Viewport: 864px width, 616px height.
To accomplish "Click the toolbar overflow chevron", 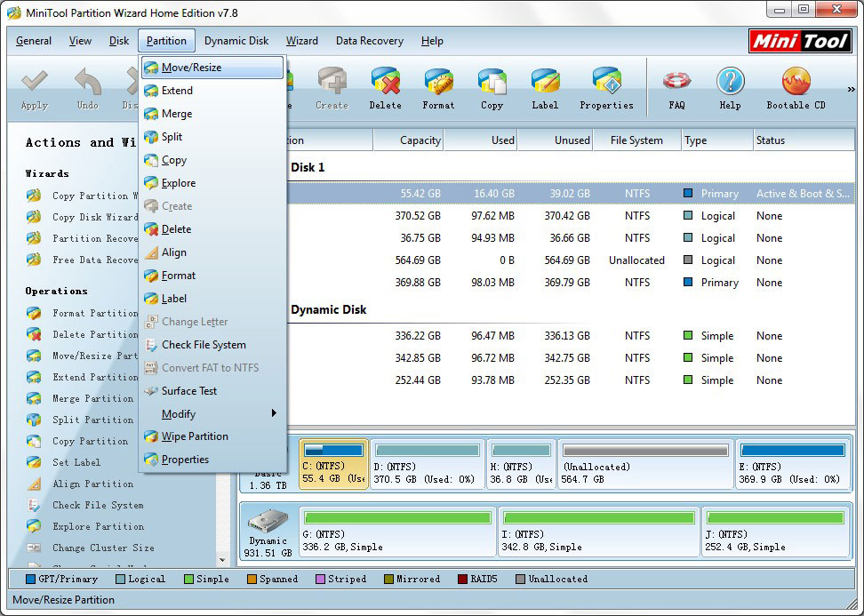I will coord(852,89).
